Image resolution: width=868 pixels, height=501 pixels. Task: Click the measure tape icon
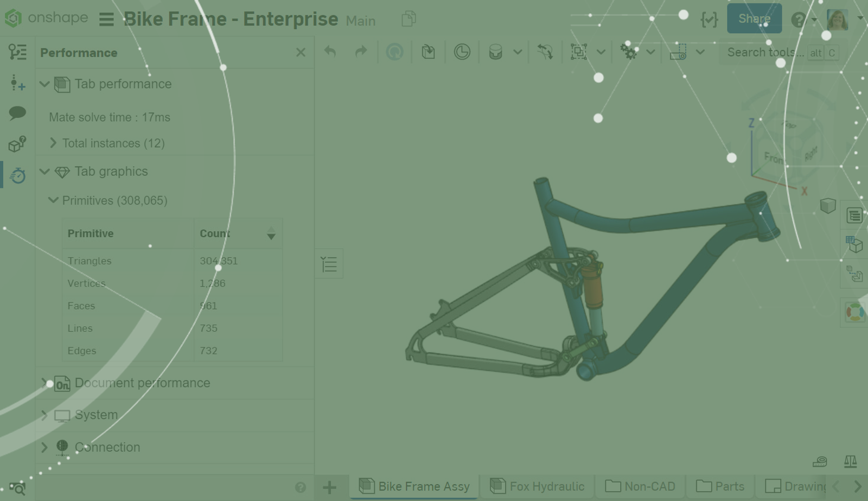point(820,461)
